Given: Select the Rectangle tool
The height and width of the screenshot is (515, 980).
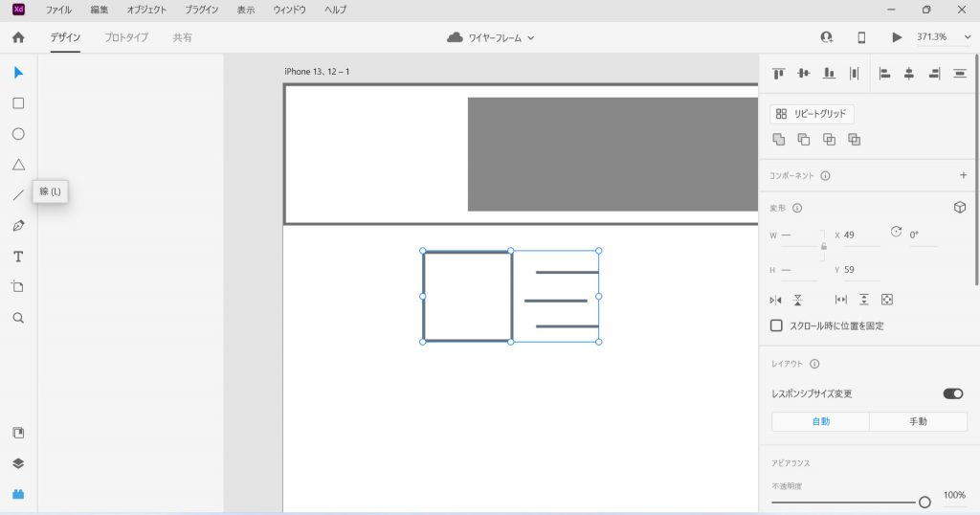Looking at the screenshot, I should tap(18, 103).
